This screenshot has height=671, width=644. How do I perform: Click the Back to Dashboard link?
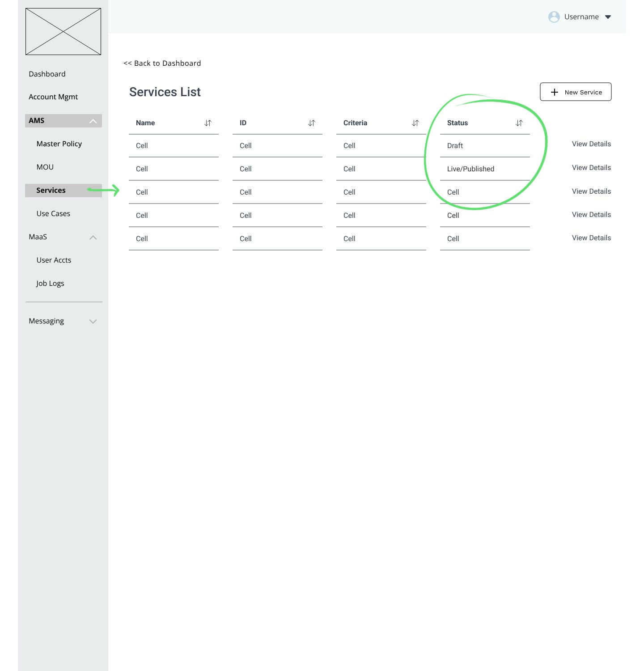tap(162, 63)
